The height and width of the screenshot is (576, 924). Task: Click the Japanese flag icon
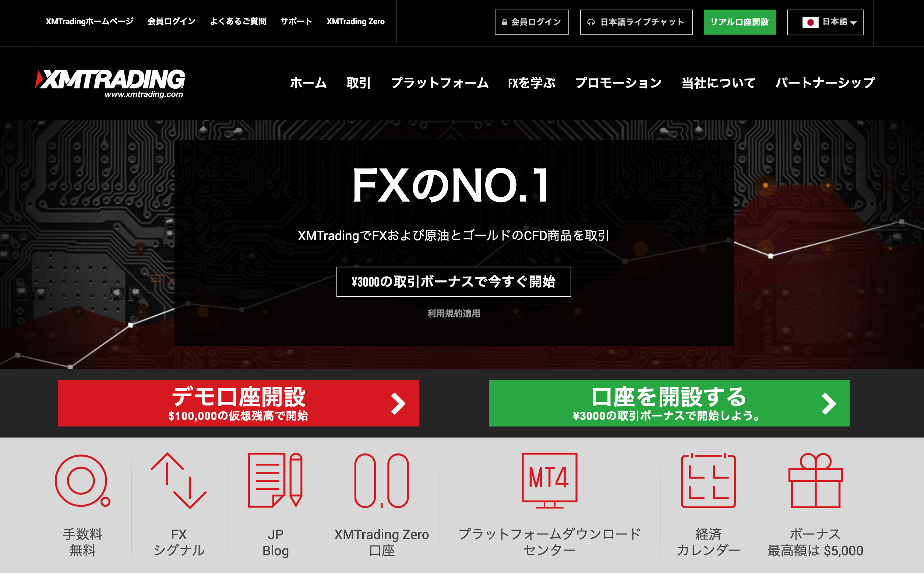(810, 22)
